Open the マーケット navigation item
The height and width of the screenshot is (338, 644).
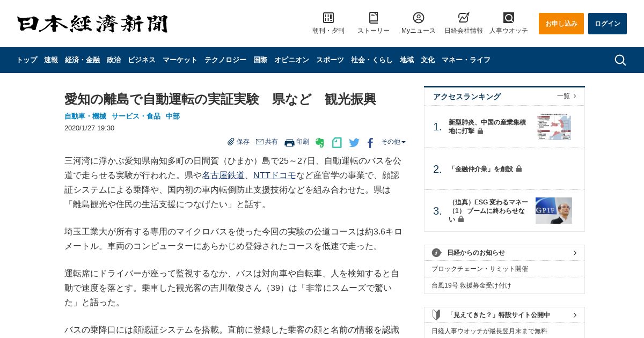point(180,60)
